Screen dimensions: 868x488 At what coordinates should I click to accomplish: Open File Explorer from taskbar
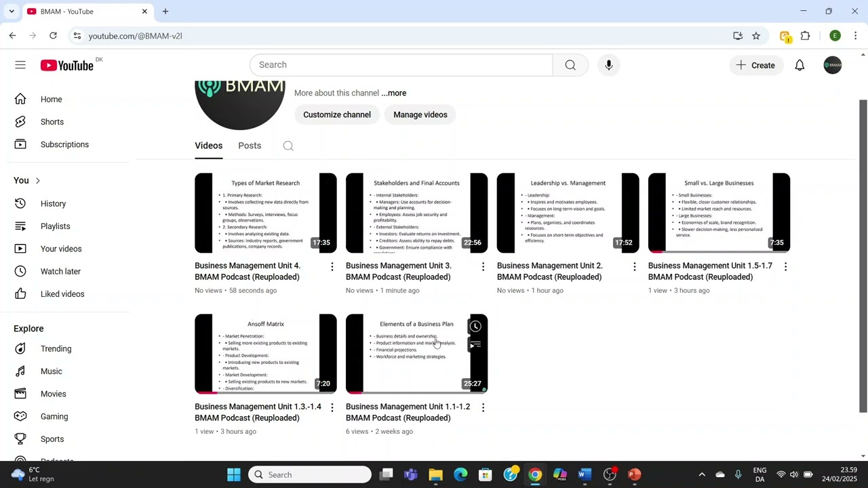(435, 474)
